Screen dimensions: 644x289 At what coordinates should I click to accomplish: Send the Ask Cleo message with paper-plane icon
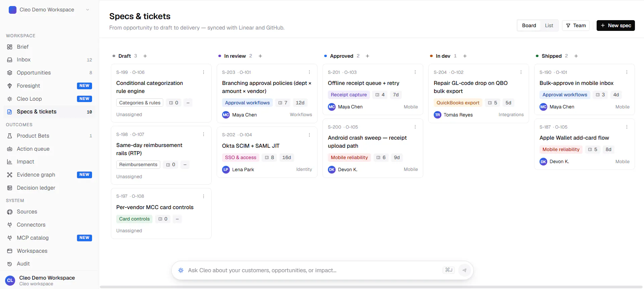464,270
